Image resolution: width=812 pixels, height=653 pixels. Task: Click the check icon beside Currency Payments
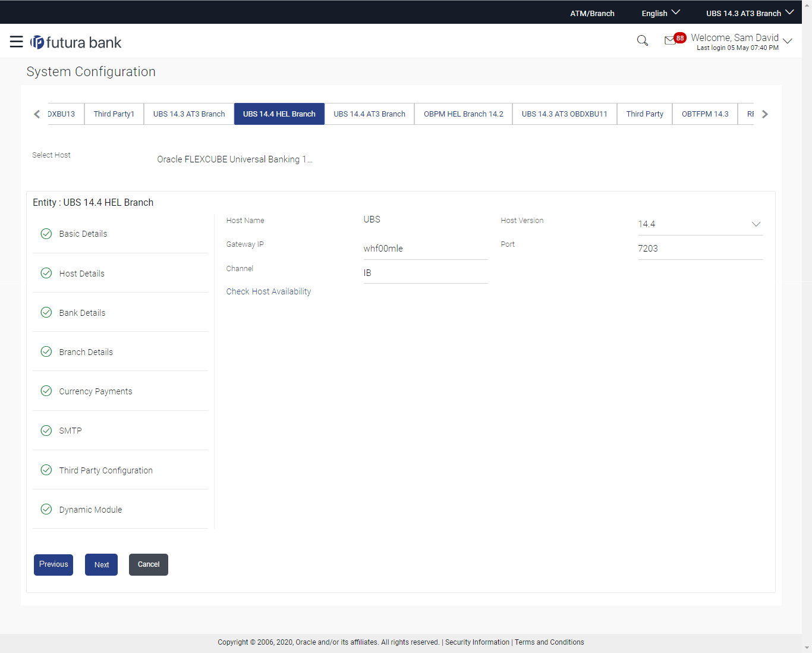46,391
